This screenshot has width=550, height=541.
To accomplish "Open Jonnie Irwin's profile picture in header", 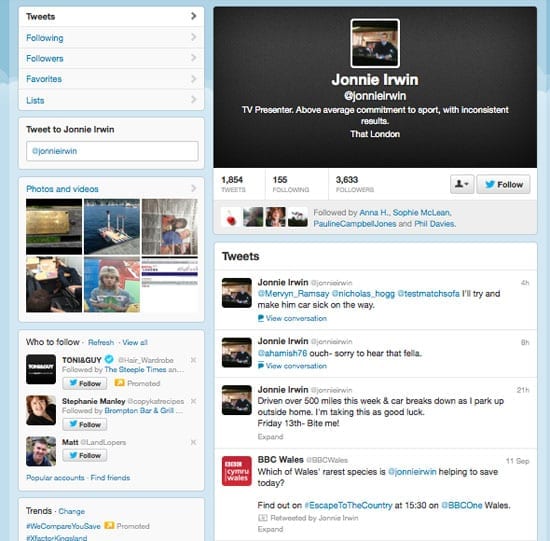I will (375, 43).
